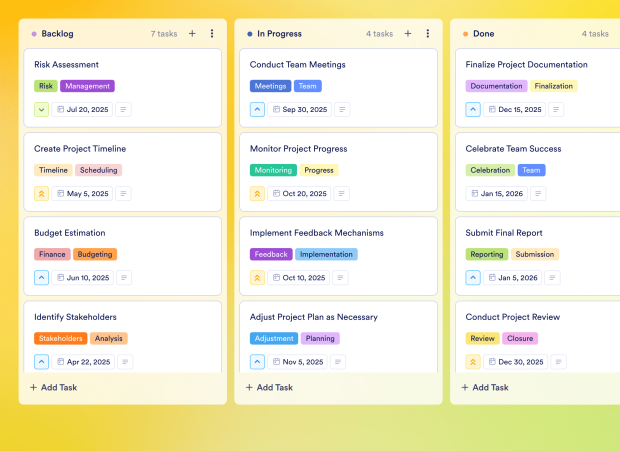Viewport: 620px width, 451px height.
Task: Open the Adjust Project Plan as Necessary title
Action: [x=314, y=317]
